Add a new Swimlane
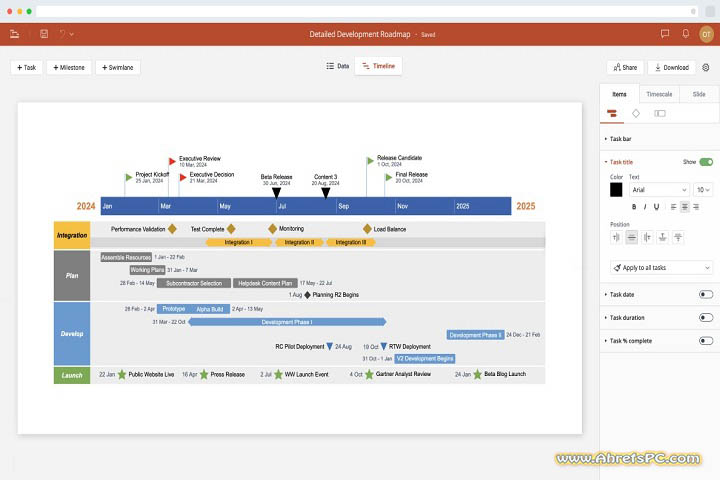 pyautogui.click(x=118, y=68)
